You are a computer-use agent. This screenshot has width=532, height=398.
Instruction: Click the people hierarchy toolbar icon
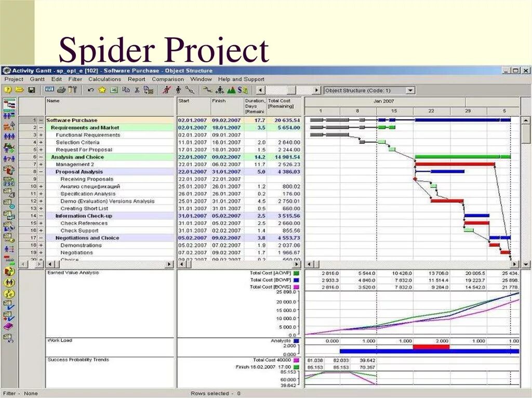(x=220, y=90)
